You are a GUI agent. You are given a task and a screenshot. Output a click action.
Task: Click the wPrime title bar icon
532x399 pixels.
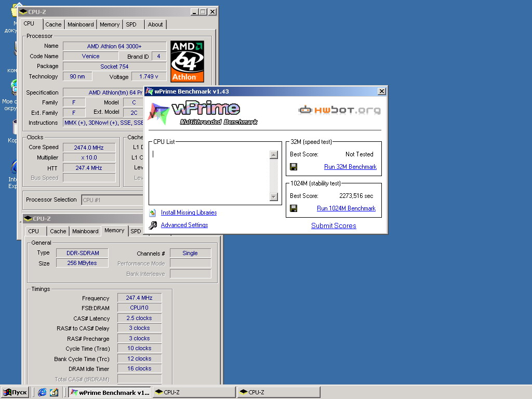[149, 91]
